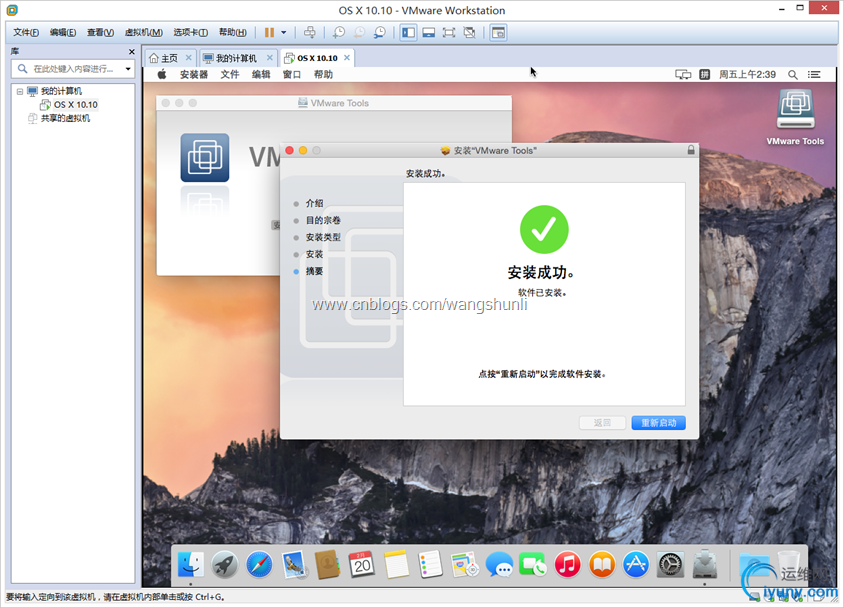The image size is (844, 608).
Task: Open iBooks from the Dock
Action: (602, 565)
